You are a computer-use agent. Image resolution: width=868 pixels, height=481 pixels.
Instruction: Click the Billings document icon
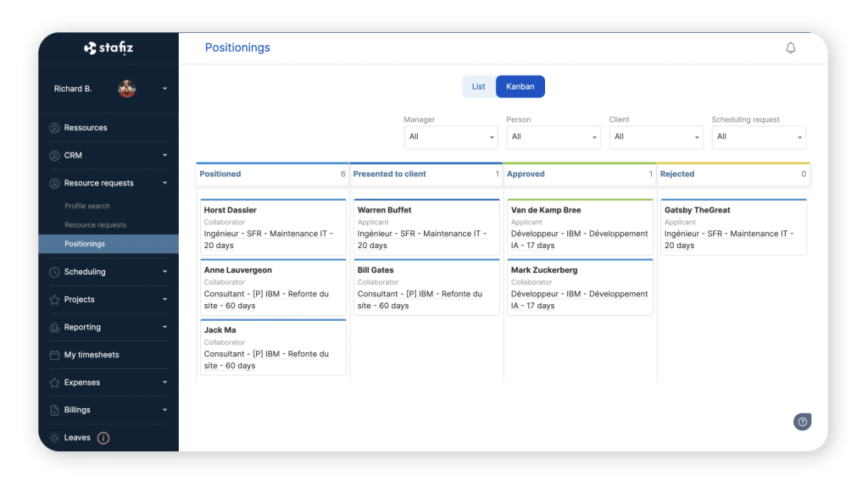click(x=54, y=410)
